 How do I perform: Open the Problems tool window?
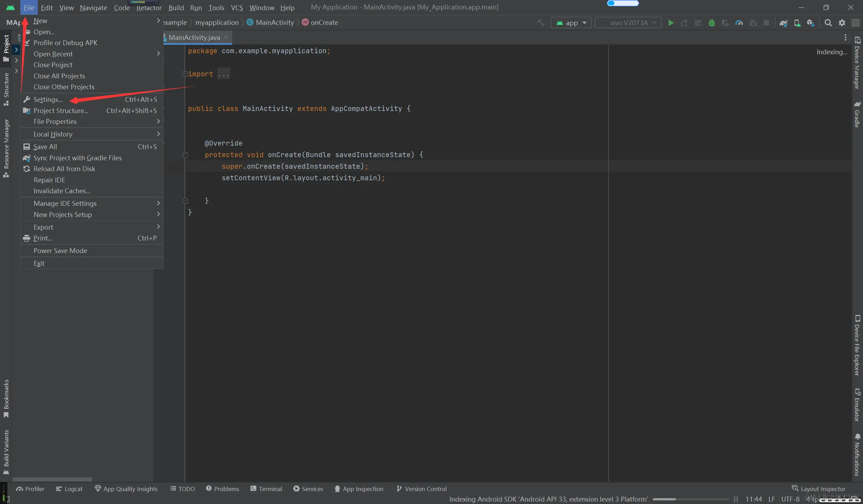(223, 489)
